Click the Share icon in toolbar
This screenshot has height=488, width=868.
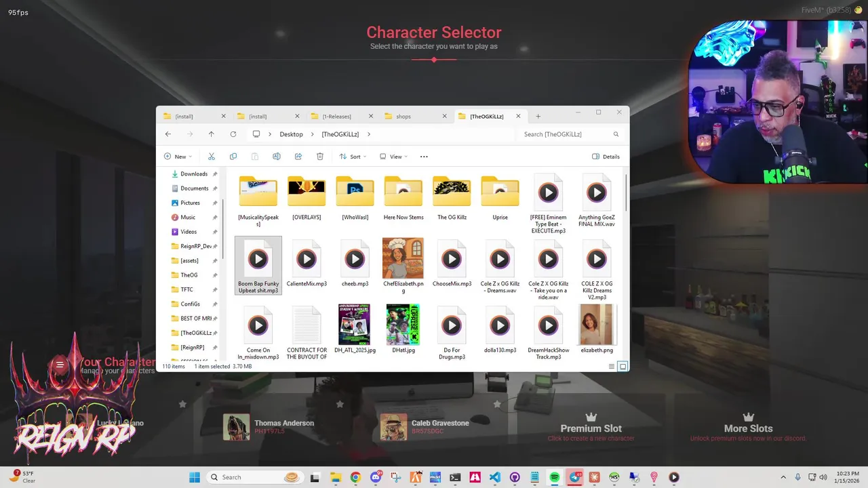tap(298, 157)
